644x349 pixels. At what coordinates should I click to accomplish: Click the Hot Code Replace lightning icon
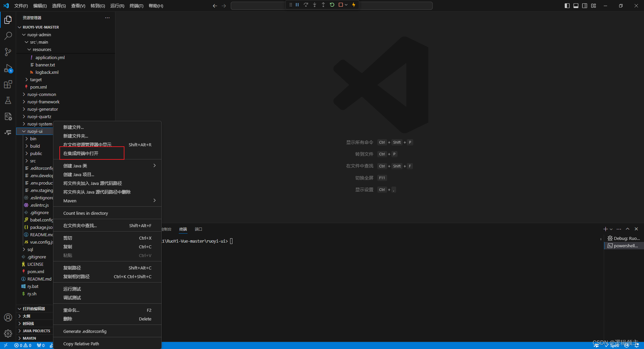(x=354, y=5)
